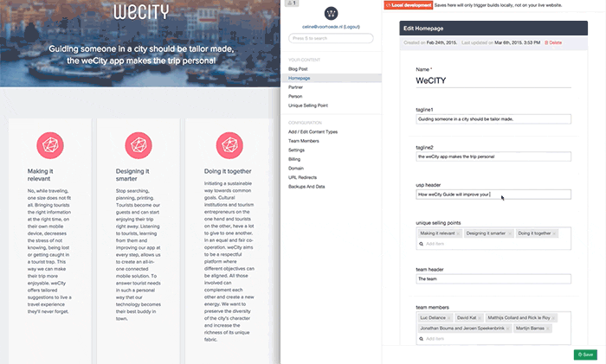Click search icon in team members field
This screenshot has width=606, height=364.
coord(422,339)
